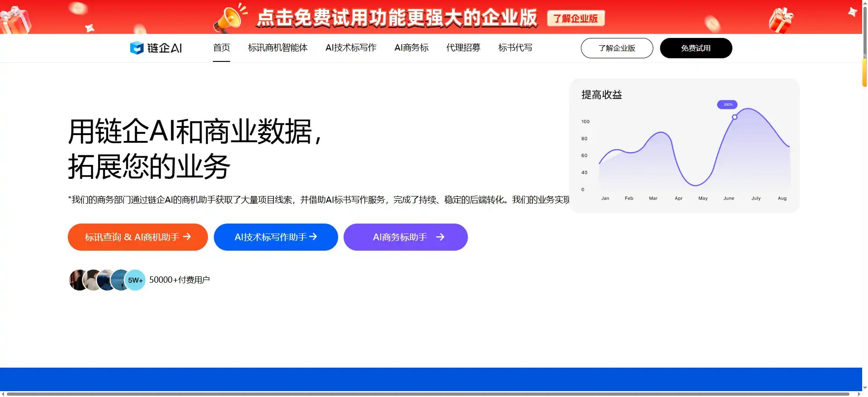Click the 200% chart tooltip badge

pyautogui.click(x=727, y=104)
